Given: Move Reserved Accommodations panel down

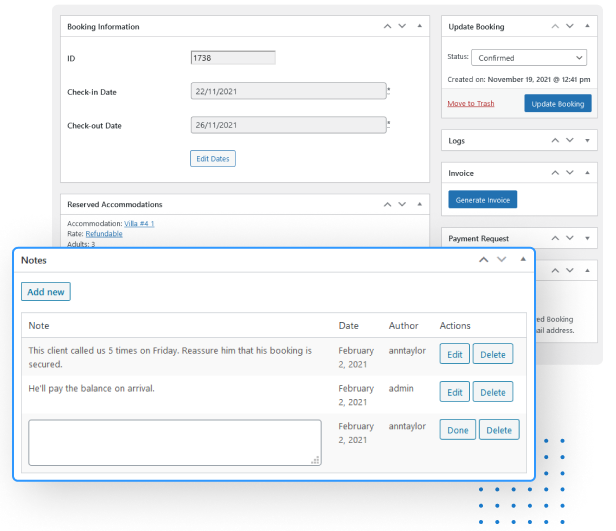Looking at the screenshot, I should 402,204.
